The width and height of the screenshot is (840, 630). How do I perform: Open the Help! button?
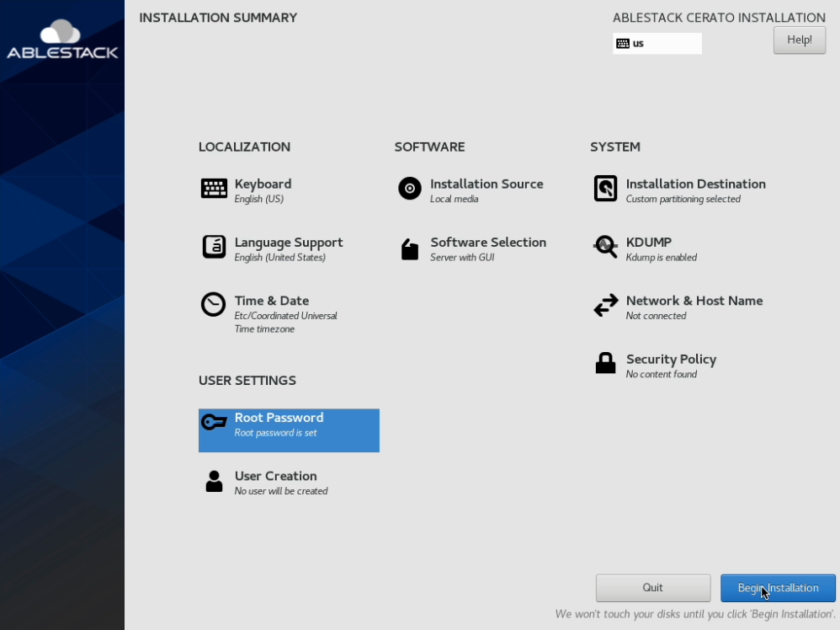click(x=799, y=40)
